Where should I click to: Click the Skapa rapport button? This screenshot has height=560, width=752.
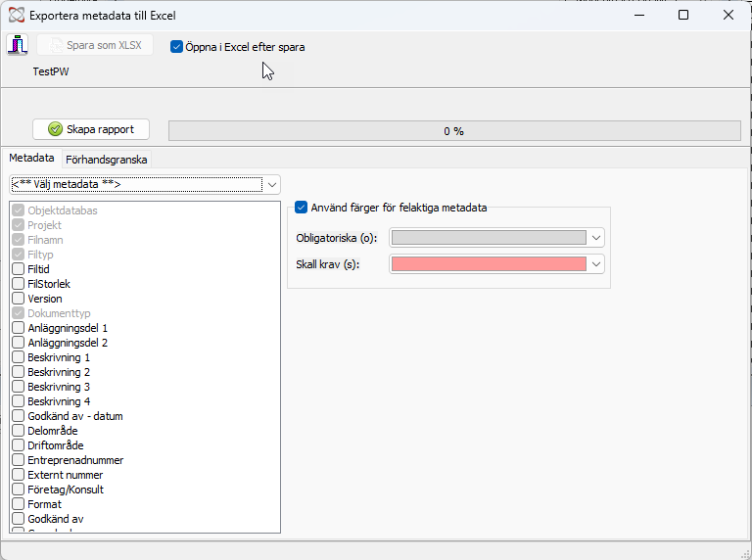(x=91, y=129)
